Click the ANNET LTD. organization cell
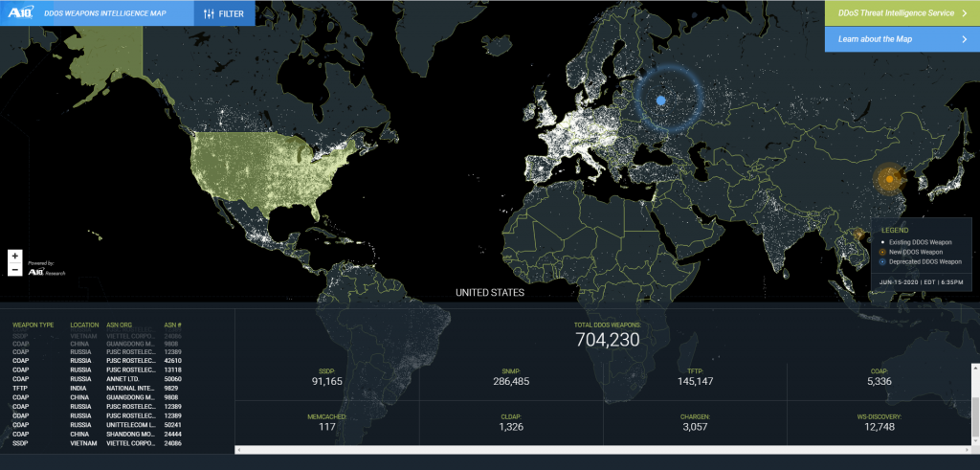This screenshot has width=980, height=470. [122, 379]
